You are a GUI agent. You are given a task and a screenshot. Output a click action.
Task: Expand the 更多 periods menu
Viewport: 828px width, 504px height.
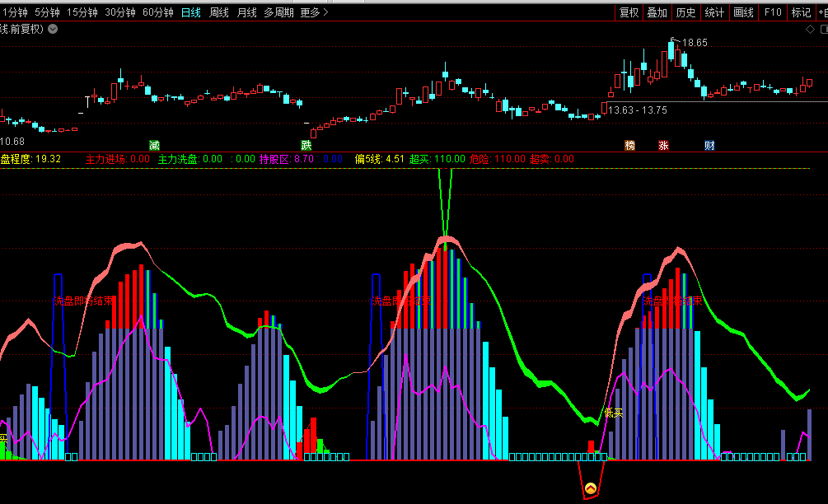pyautogui.click(x=314, y=12)
